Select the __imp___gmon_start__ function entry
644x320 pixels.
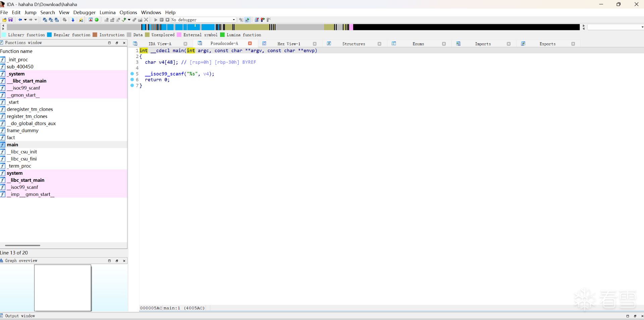pyautogui.click(x=63, y=195)
